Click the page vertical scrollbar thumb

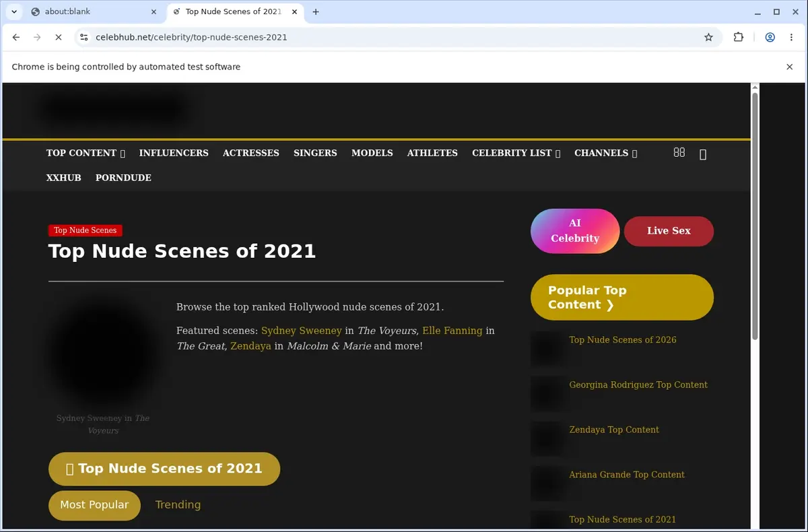coord(755,215)
